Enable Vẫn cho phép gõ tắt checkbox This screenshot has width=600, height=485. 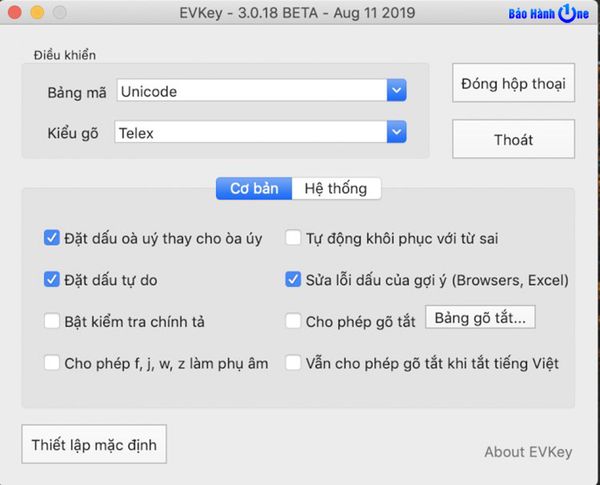(293, 363)
